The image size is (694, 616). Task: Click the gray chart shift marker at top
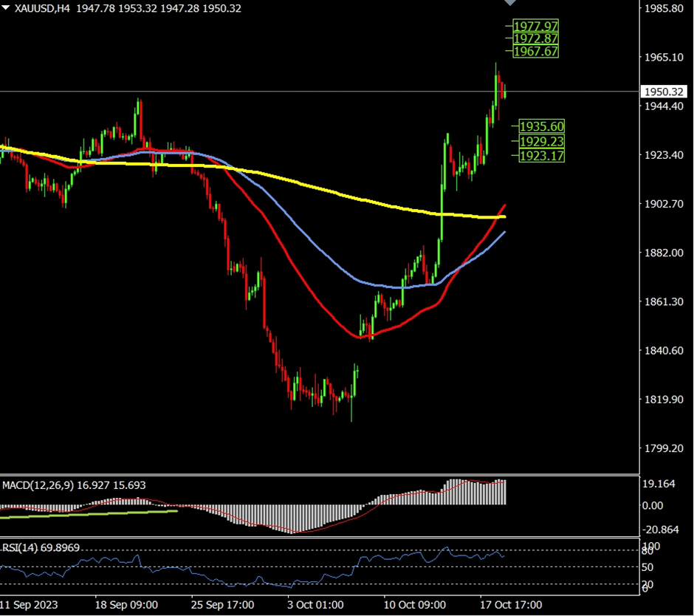click(x=511, y=3)
